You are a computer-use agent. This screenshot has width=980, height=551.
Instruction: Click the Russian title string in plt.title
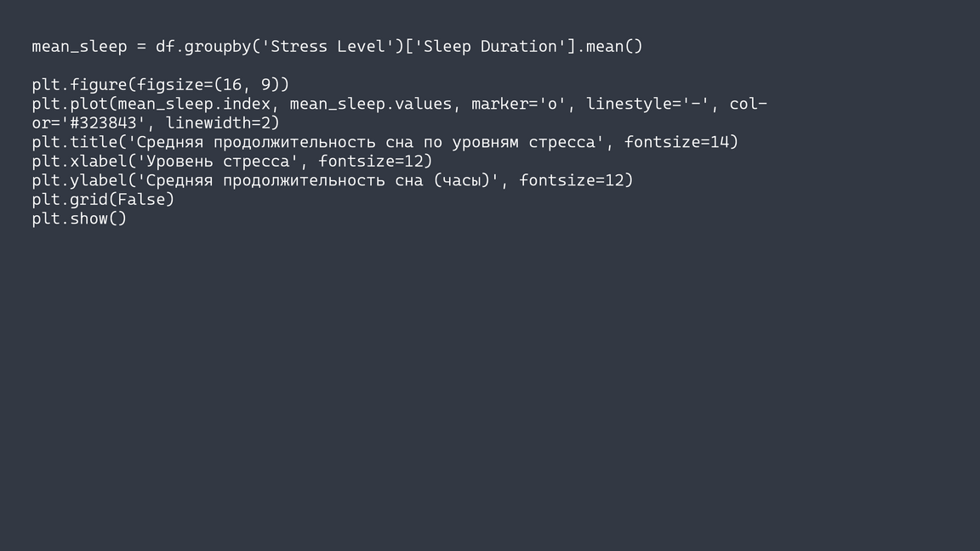[366, 142]
